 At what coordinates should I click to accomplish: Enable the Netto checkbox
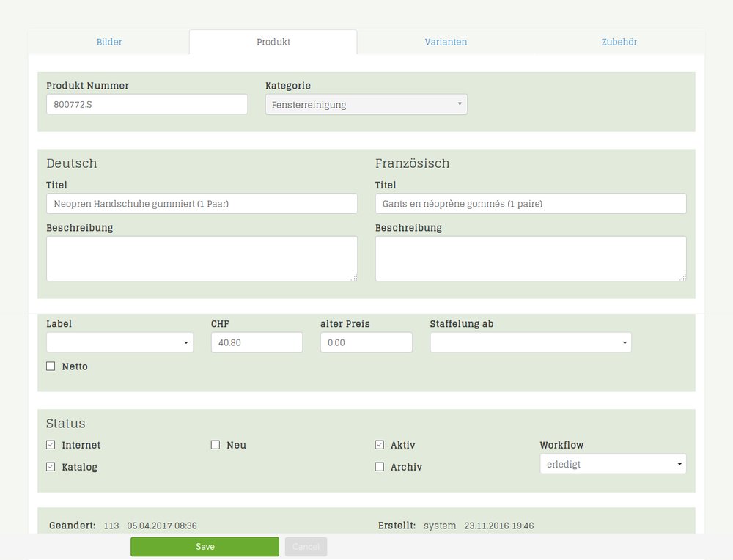(x=51, y=366)
